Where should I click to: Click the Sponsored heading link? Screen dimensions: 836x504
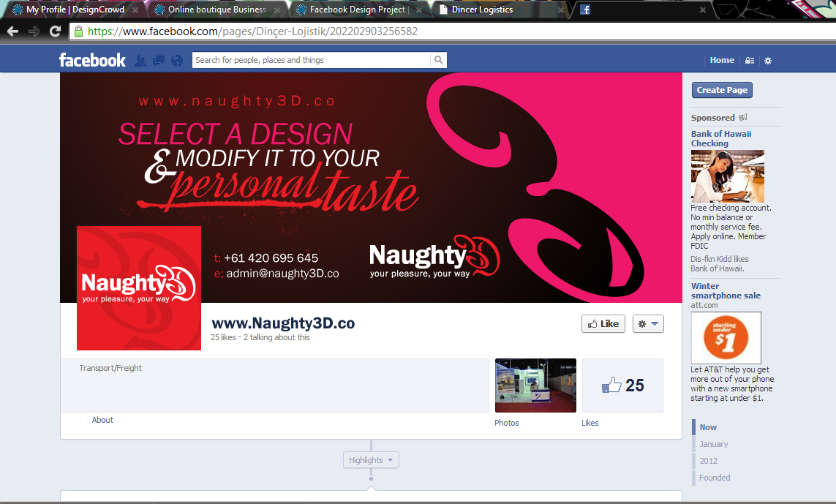click(x=713, y=118)
